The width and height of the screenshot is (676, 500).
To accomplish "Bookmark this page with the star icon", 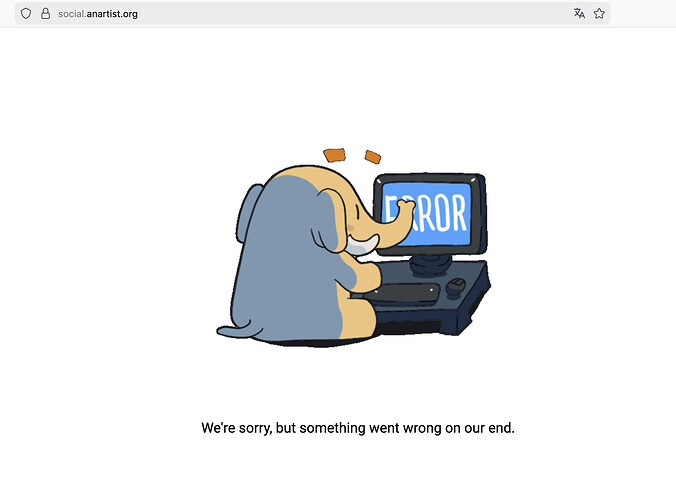I will (x=599, y=14).
